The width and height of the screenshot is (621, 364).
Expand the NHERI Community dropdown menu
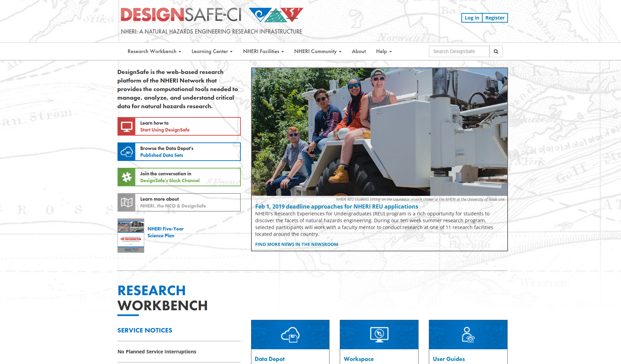(318, 51)
